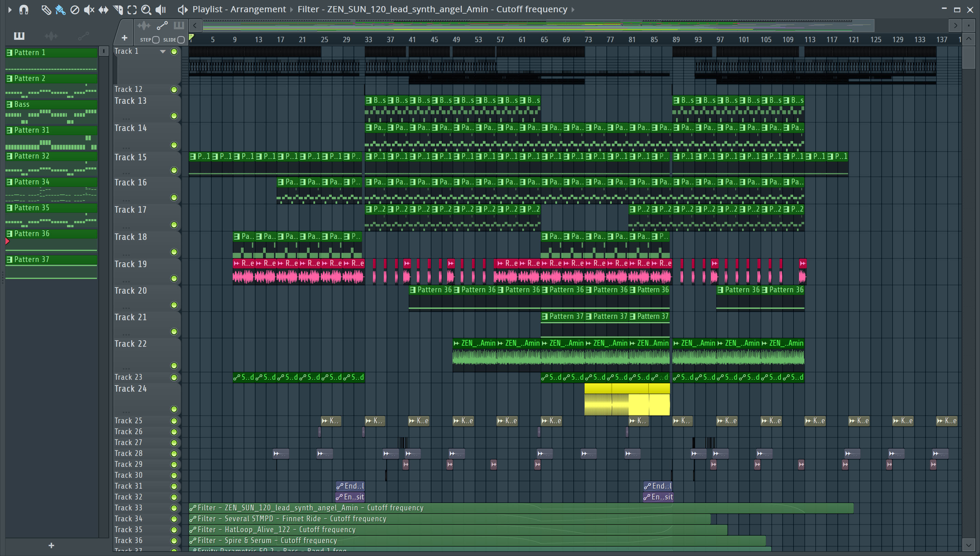The height and width of the screenshot is (556, 980).
Task: Click left arrow on timeline overview
Action: 195,26
